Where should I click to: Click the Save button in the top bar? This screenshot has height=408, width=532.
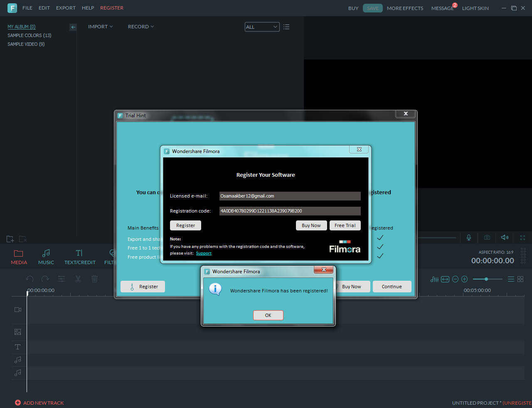373,8
